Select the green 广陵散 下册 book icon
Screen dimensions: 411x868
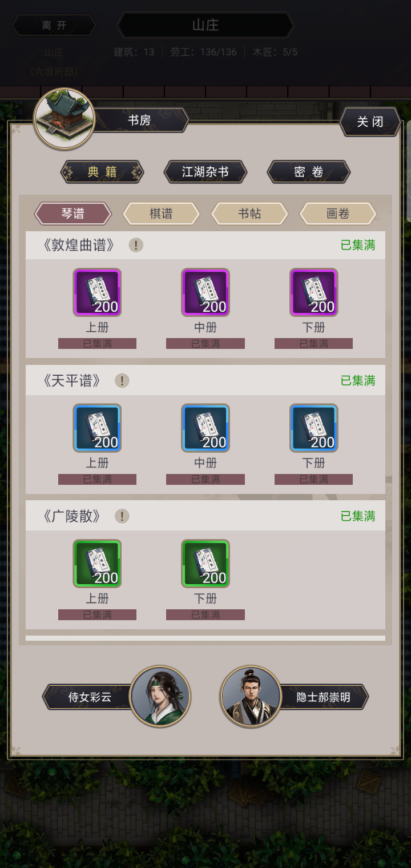click(x=205, y=564)
